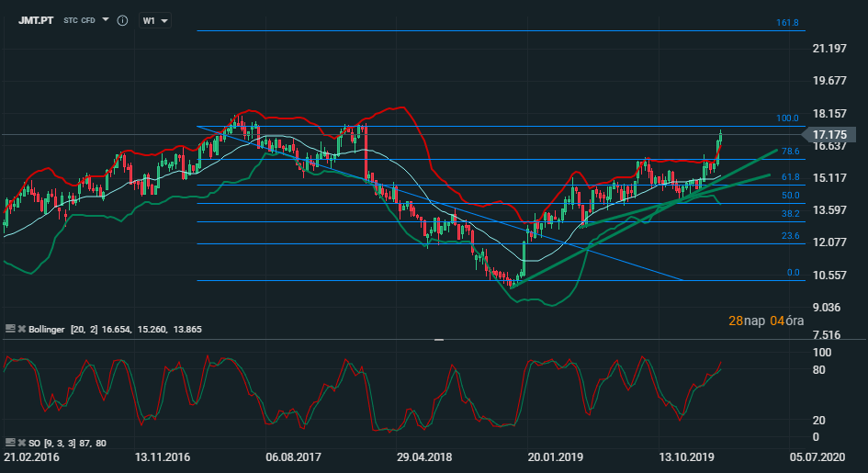Expand the JMT.PT STC CFD symbol dropdown arrow
868x473 pixels.
tap(106, 20)
